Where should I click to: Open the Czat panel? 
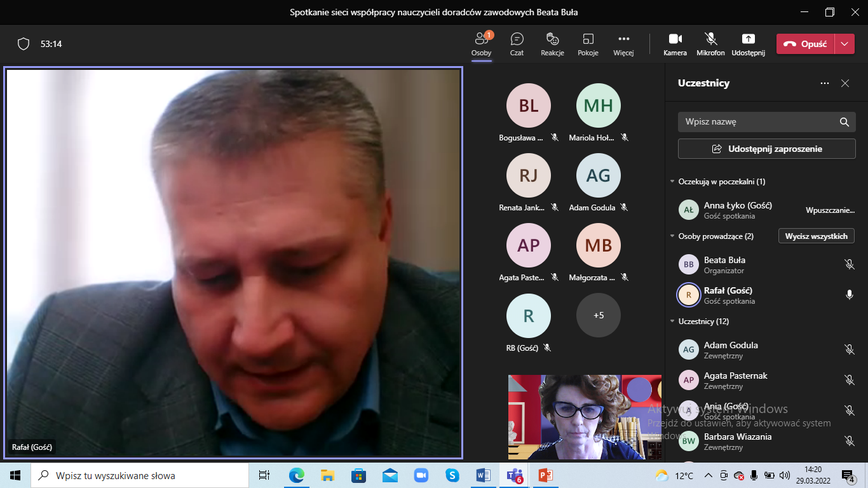click(x=517, y=44)
